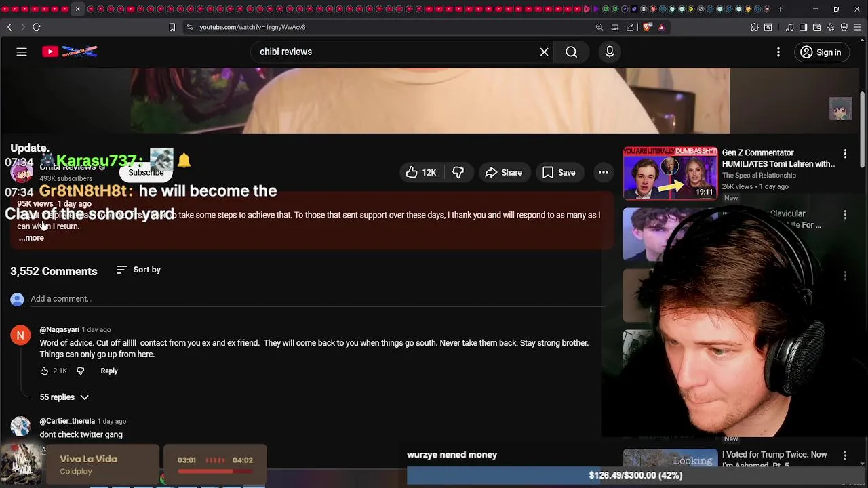The width and height of the screenshot is (868, 488).
Task: Open the browser main menu icon
Action: [858, 27]
